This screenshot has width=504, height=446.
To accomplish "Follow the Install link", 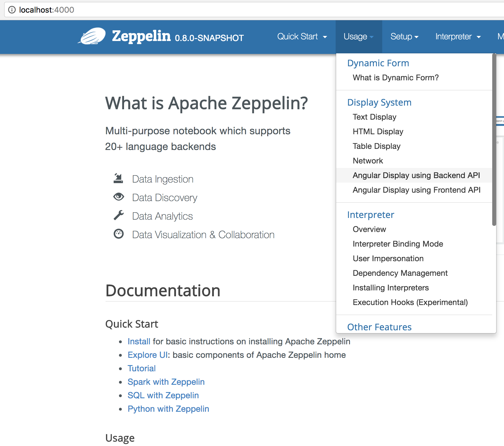I will (139, 341).
